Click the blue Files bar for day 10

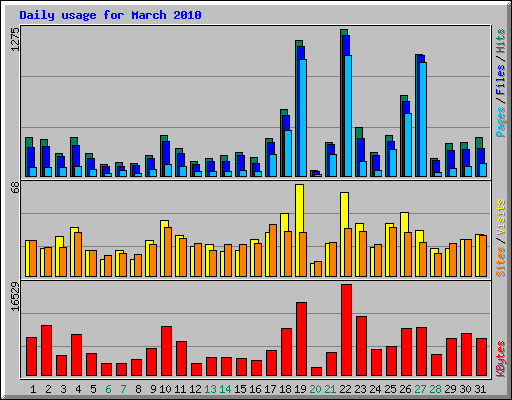166,153
